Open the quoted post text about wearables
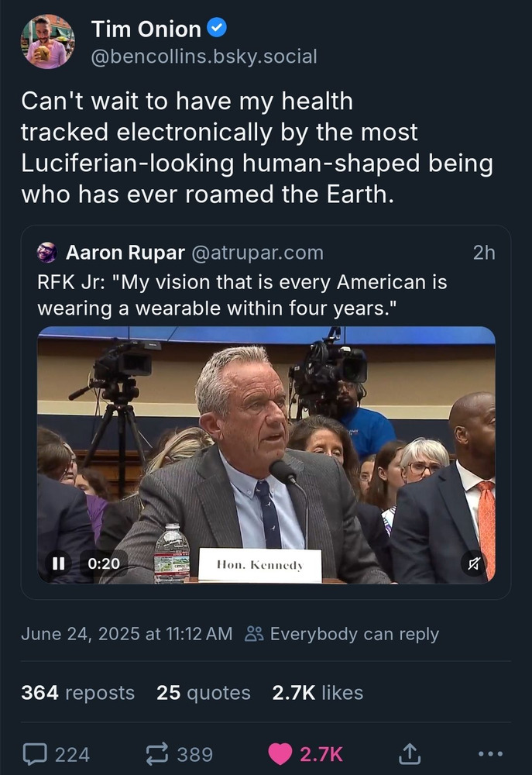Viewport: 532px width, 775px height. tap(242, 295)
